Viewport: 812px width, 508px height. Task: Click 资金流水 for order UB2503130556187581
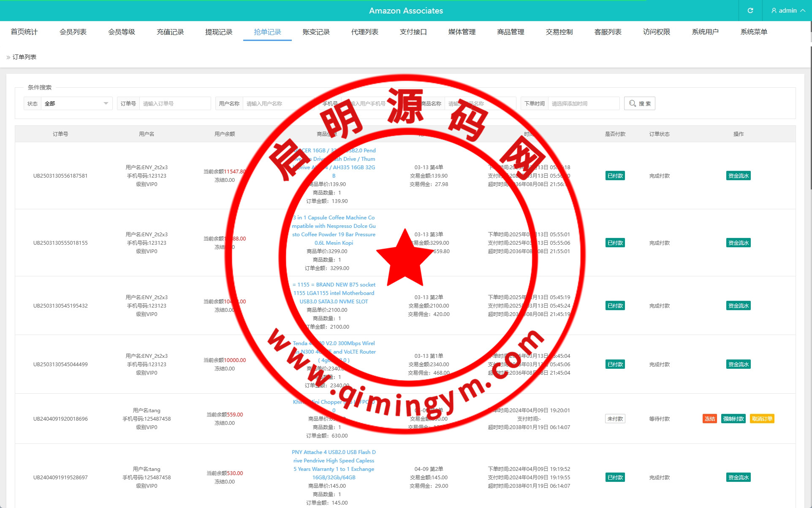(x=738, y=176)
